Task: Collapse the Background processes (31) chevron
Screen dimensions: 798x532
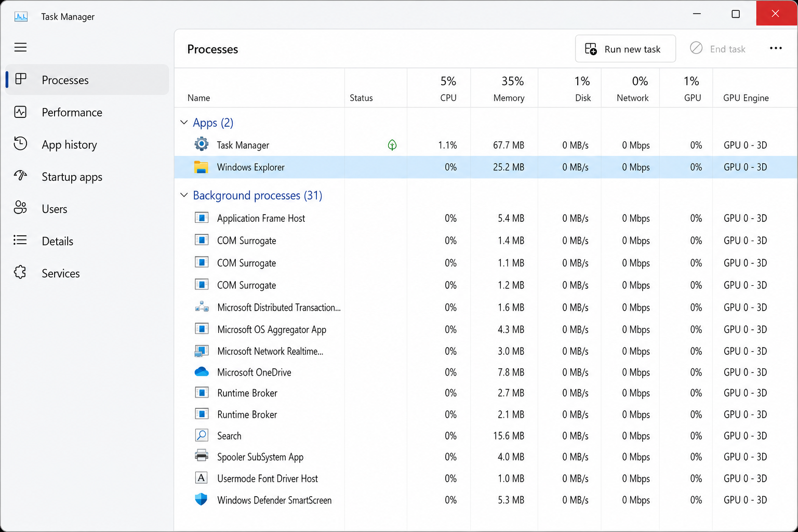Action: (184, 195)
